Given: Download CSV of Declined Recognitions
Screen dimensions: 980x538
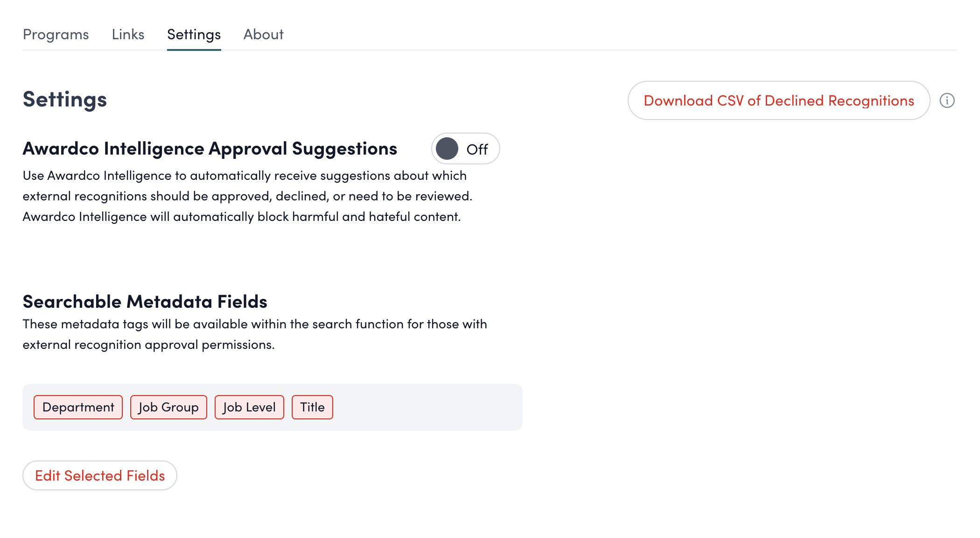Looking at the screenshot, I should (778, 100).
